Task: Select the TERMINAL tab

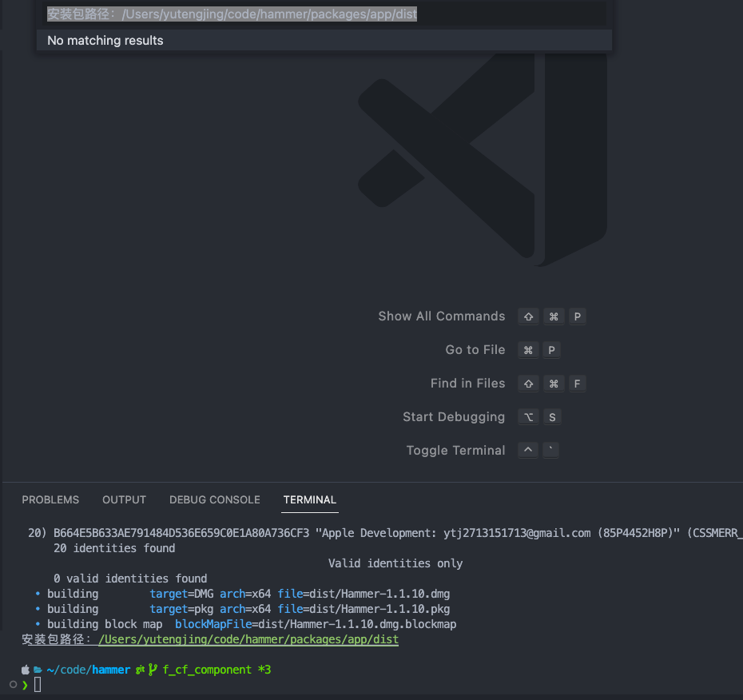Action: point(310,499)
